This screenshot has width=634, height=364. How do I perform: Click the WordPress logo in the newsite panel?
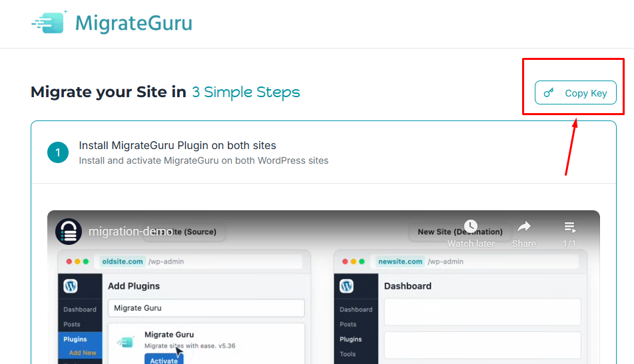346,286
